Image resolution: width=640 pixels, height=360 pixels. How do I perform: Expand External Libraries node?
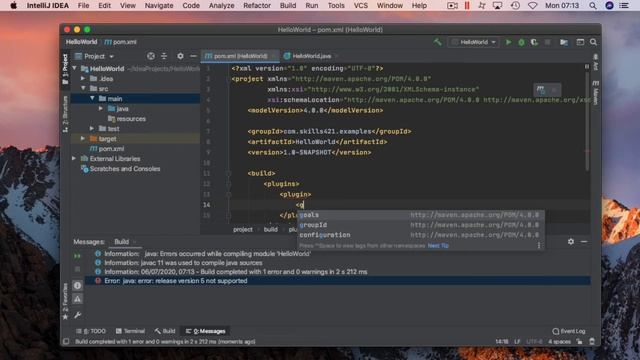click(x=74, y=158)
